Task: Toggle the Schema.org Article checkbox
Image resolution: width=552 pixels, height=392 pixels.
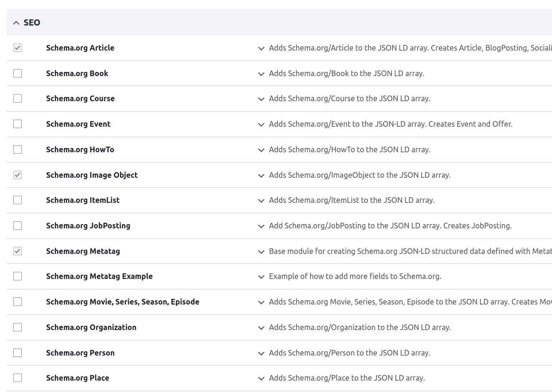Action: (17, 47)
